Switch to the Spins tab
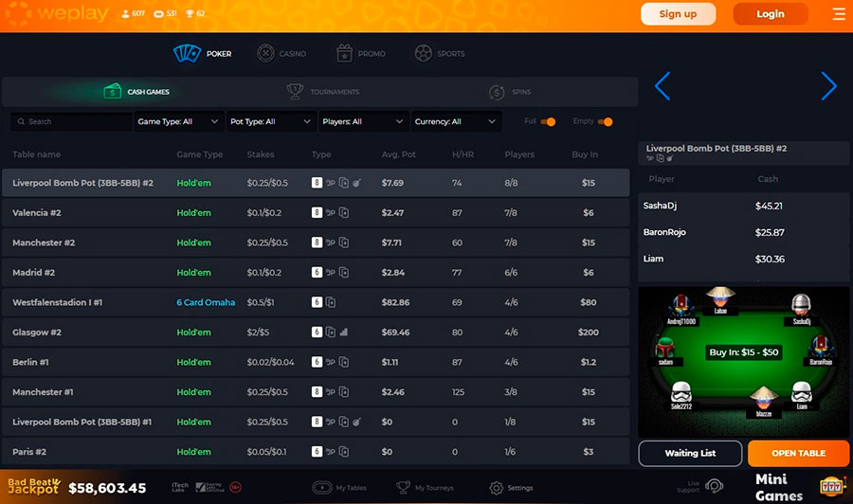This screenshot has width=853, height=504. tap(510, 92)
